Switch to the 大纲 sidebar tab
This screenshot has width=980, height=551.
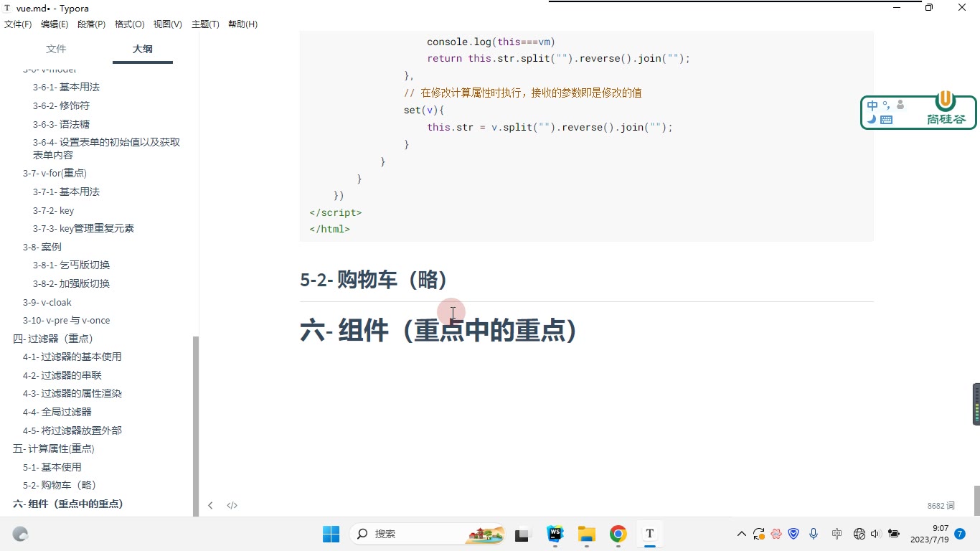(143, 49)
